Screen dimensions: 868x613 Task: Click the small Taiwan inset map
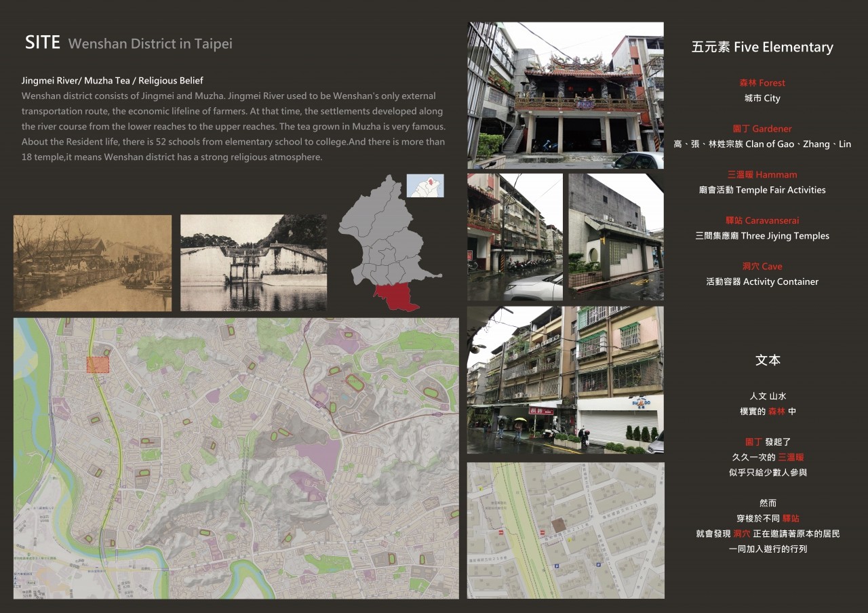tap(425, 186)
